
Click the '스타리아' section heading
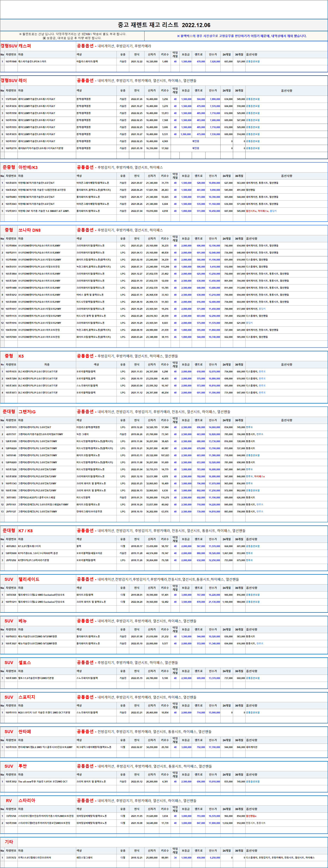pyautogui.click(x=27, y=801)
